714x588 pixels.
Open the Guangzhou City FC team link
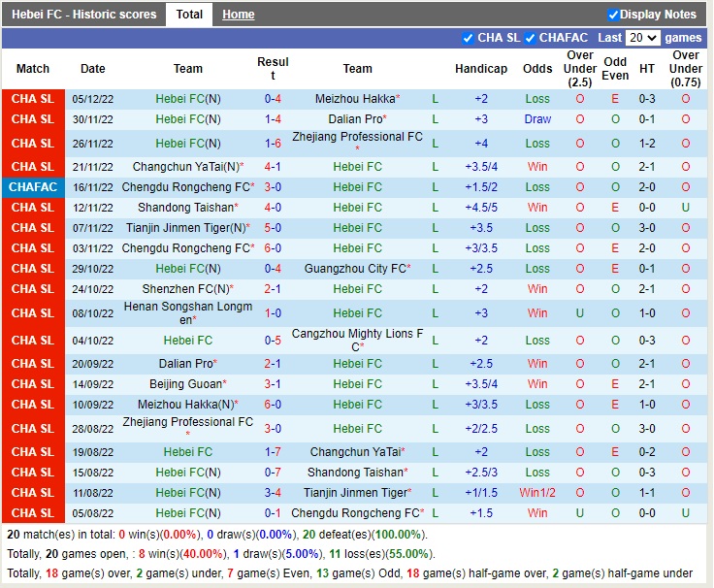point(354,269)
